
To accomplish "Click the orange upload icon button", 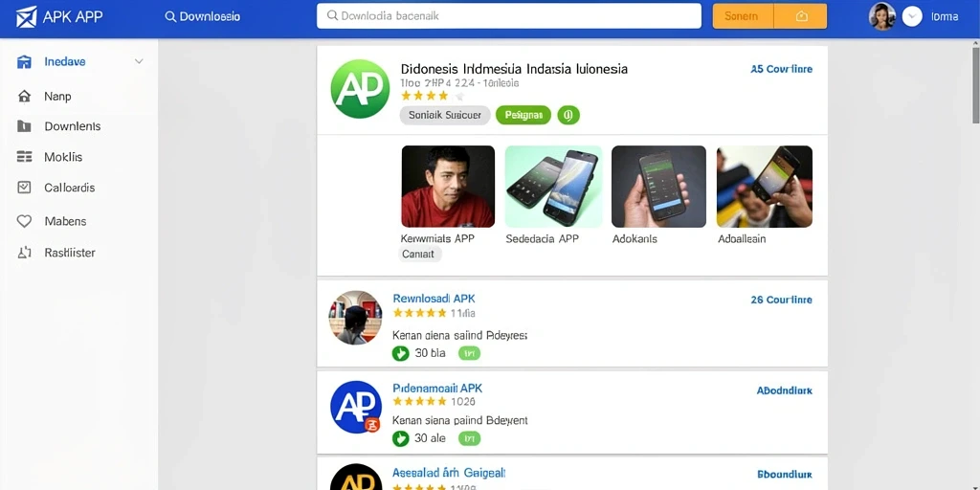I will (x=801, y=16).
